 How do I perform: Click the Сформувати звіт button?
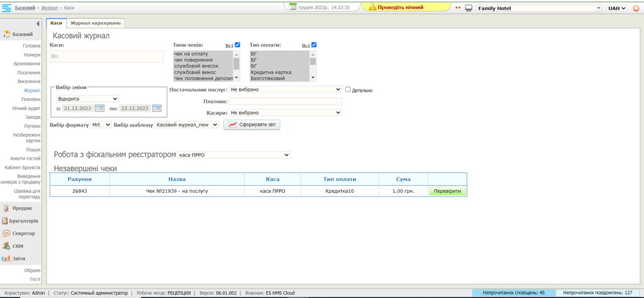252,124
